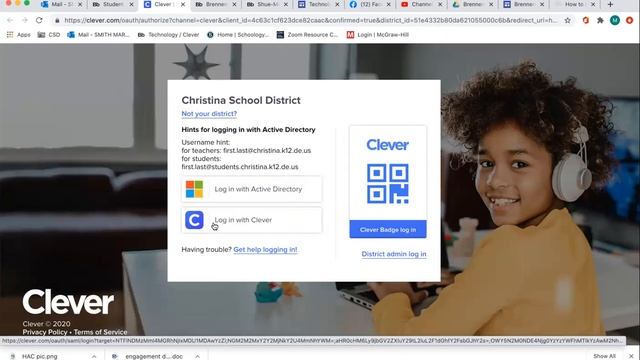Go forward with the browser forward arrow
Screen dimensions: 640x360
coord(24,20)
